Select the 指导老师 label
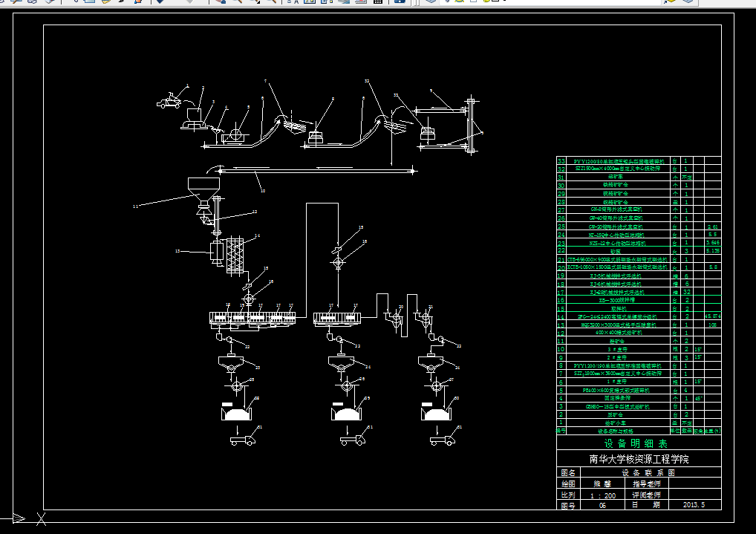 point(647,483)
